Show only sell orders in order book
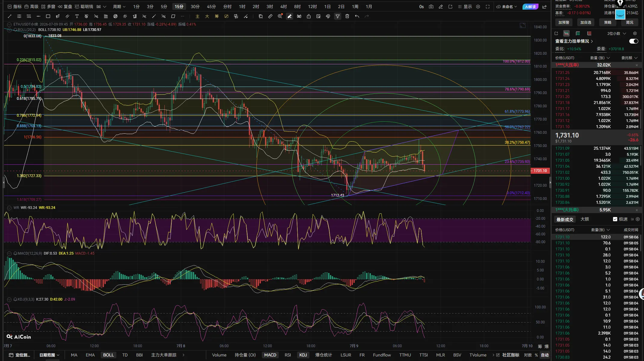The width and height of the screenshot is (644, 361). (589, 33)
